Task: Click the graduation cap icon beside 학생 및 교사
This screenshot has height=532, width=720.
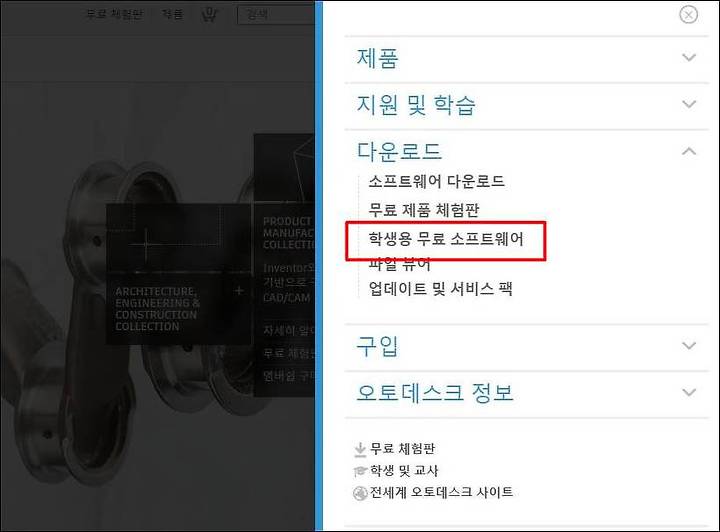Action: (360, 471)
